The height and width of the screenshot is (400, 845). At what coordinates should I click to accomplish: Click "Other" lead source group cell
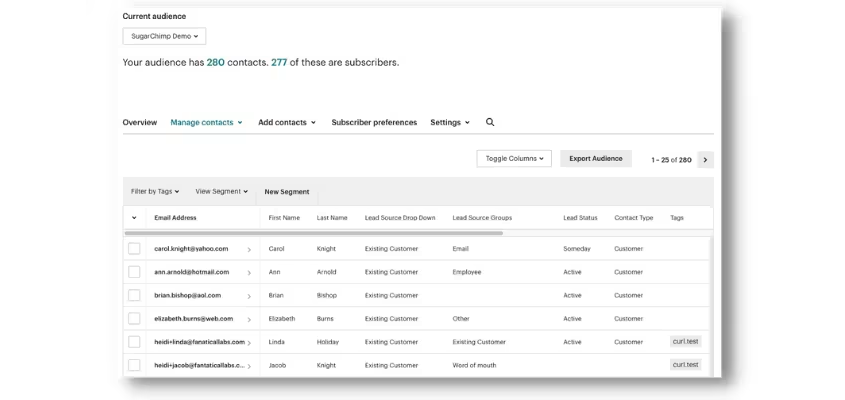pos(461,318)
